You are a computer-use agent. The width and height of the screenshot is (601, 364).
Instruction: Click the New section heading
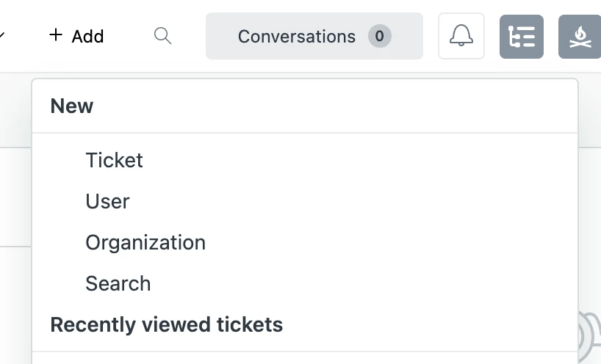[72, 106]
